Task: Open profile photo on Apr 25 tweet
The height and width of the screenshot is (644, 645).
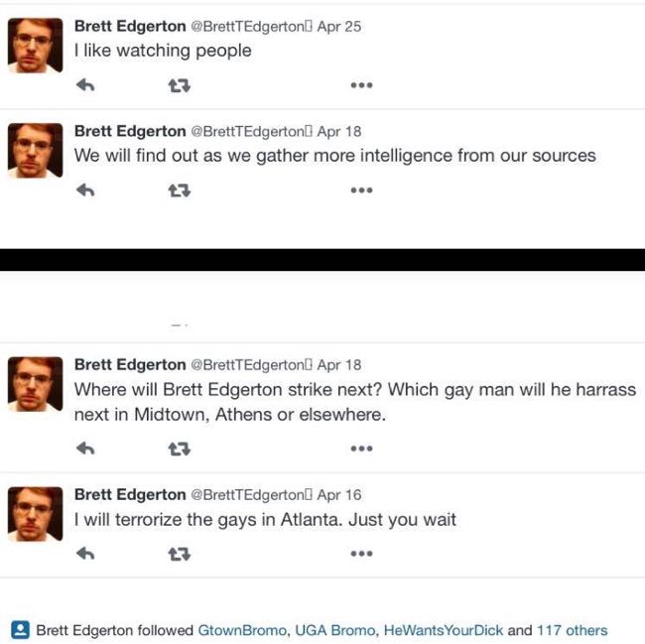Action: tap(36, 46)
